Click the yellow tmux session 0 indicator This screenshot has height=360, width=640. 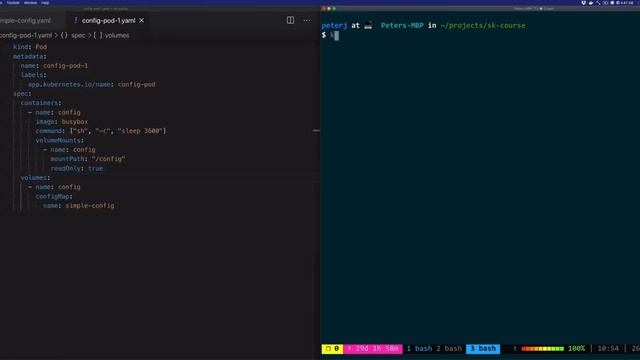click(x=332, y=349)
